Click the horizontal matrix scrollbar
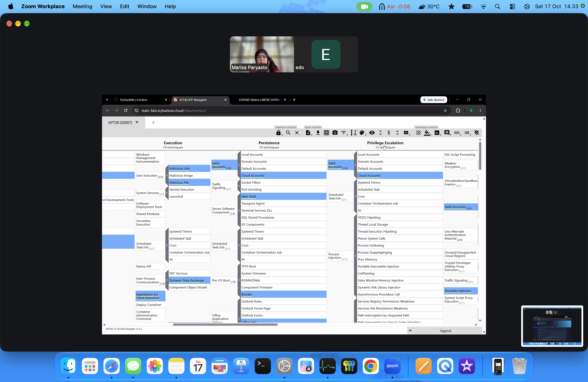Viewport: 588px width, 382px height. (x=225, y=325)
